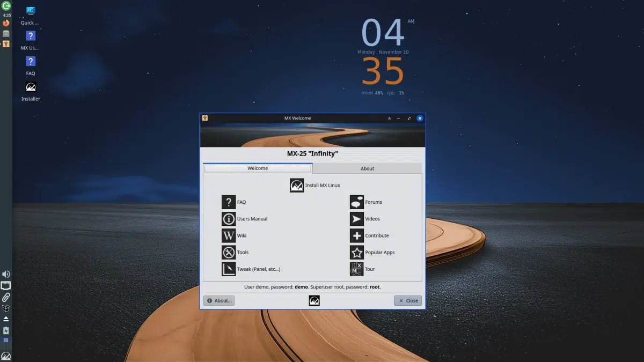
Task: Click the Popular Apps label
Action: tap(380, 253)
